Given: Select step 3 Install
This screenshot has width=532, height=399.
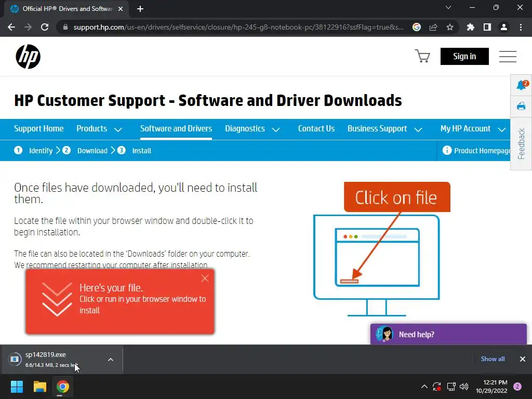Looking at the screenshot, I should coord(135,150).
